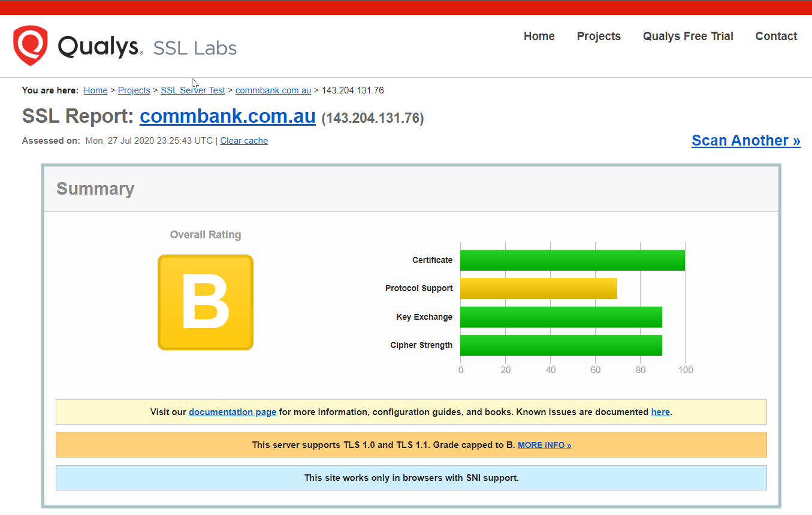Click Projects breadcrumb link
The width and height of the screenshot is (812, 515).
(x=134, y=90)
